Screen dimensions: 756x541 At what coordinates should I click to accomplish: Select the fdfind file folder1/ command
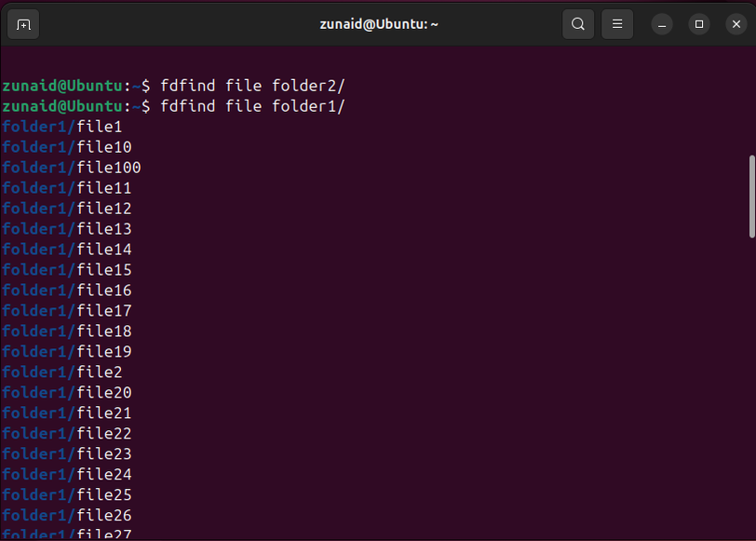tap(252, 105)
